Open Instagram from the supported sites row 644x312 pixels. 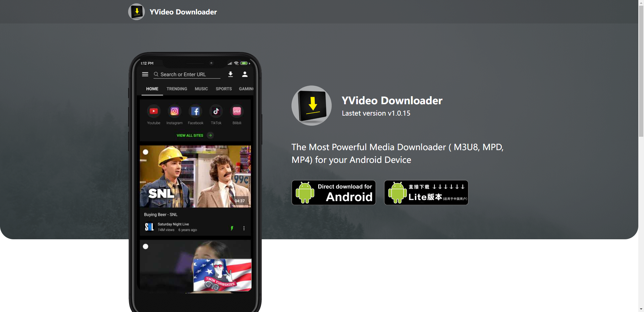174,111
